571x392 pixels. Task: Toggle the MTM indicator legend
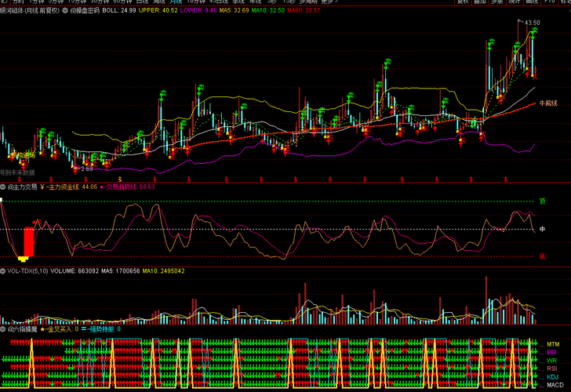553,344
